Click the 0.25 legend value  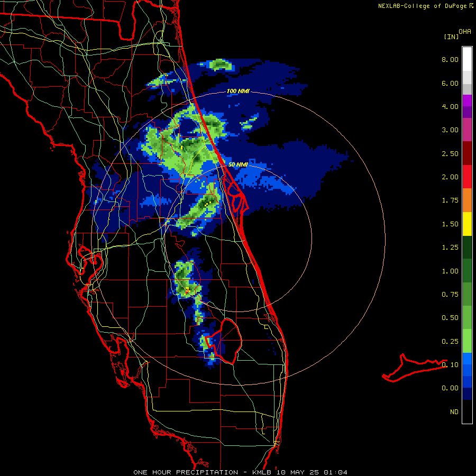(450, 342)
